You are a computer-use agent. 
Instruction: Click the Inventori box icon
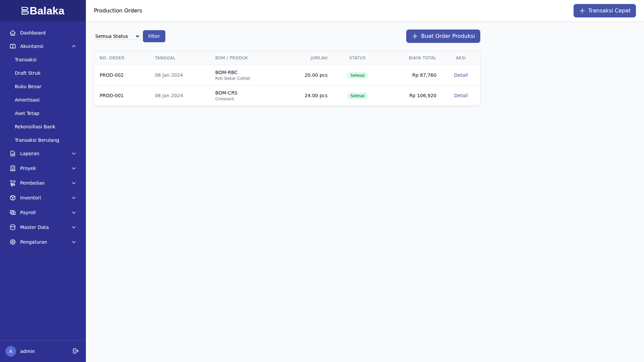click(x=13, y=198)
